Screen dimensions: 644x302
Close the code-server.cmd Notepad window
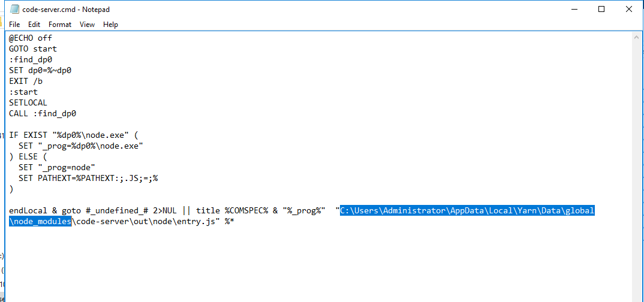pos(628,9)
